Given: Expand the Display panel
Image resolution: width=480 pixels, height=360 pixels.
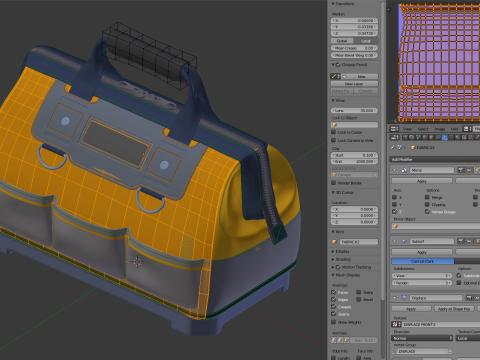Looking at the screenshot, I should click(x=333, y=251).
